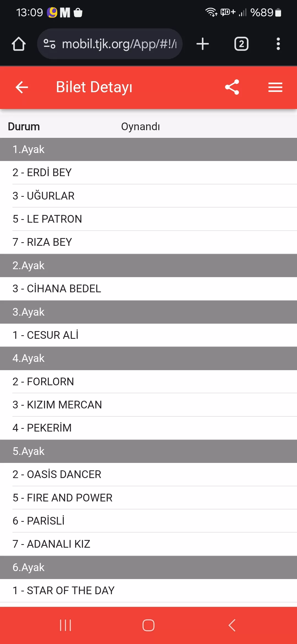Select 3 - CİHANA BEDEL row
The height and width of the screenshot is (644, 297).
(x=148, y=289)
